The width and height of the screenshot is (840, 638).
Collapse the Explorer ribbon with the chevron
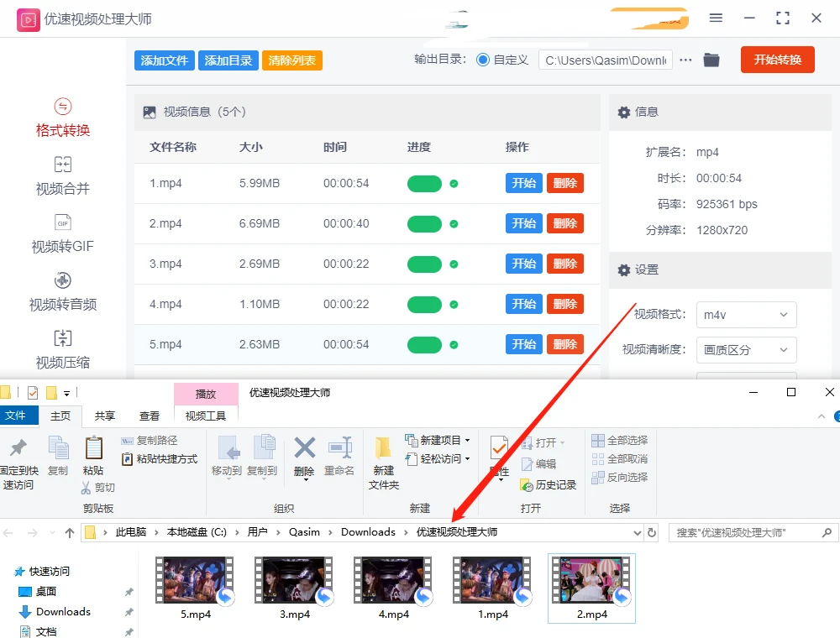(x=822, y=416)
